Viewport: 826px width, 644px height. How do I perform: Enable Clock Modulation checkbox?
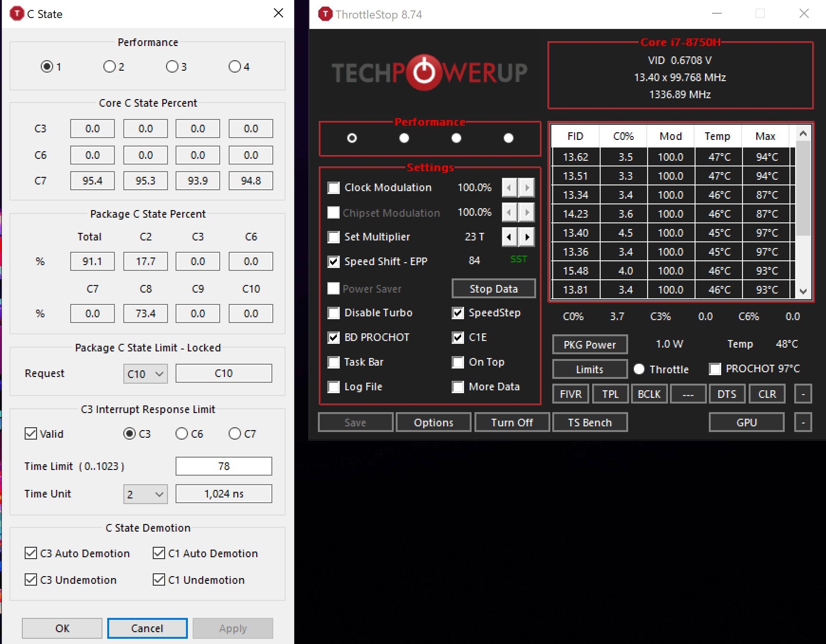(334, 188)
